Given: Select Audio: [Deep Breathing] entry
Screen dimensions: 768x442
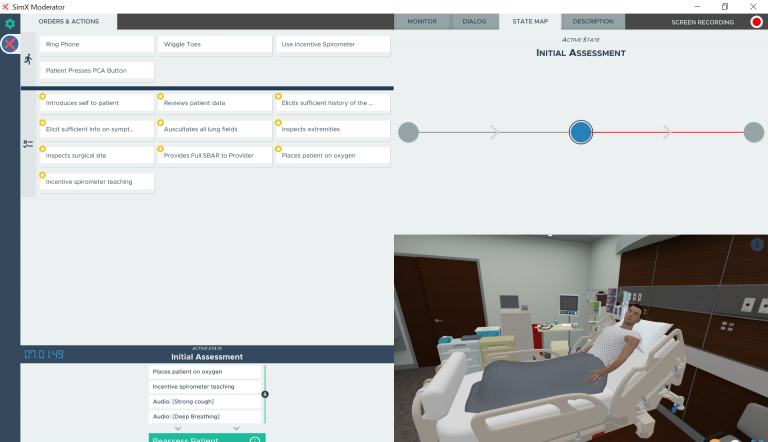Looking at the screenshot, I should point(205,417).
